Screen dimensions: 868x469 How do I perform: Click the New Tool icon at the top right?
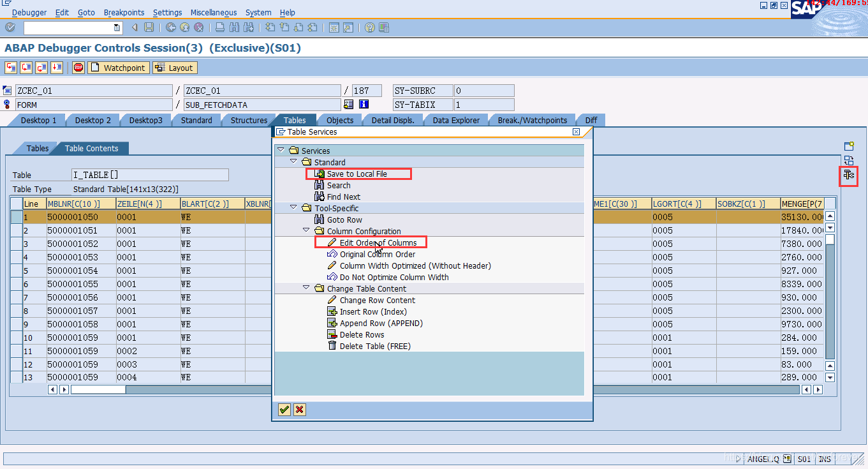click(x=849, y=146)
